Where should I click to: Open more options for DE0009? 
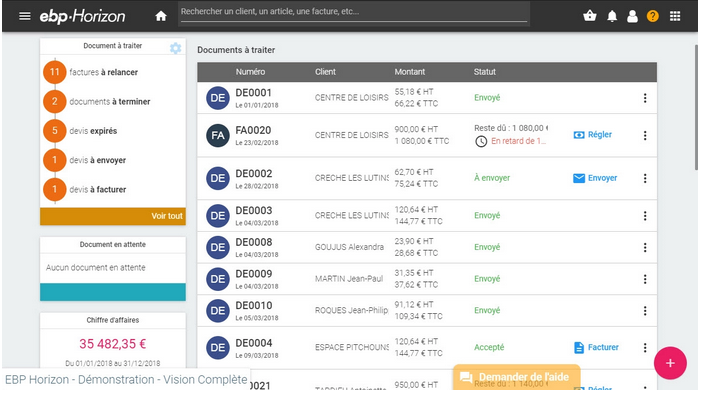pos(645,279)
